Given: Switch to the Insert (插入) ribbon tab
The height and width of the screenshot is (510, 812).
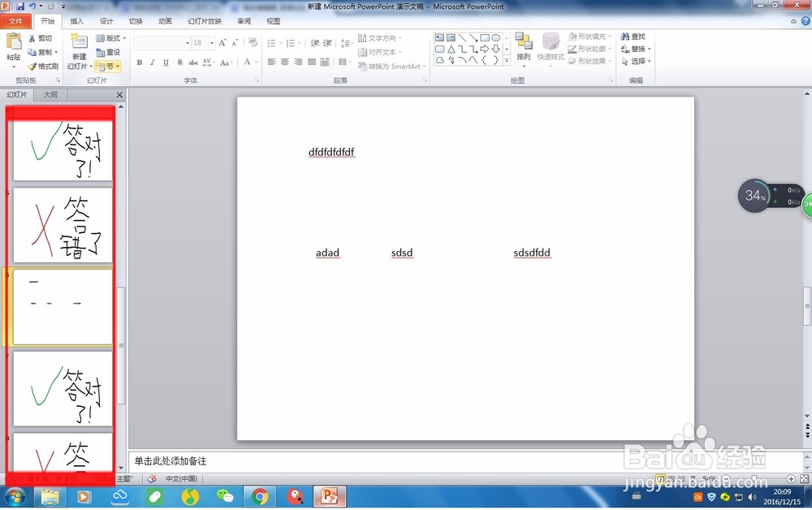Looking at the screenshot, I should 77,21.
